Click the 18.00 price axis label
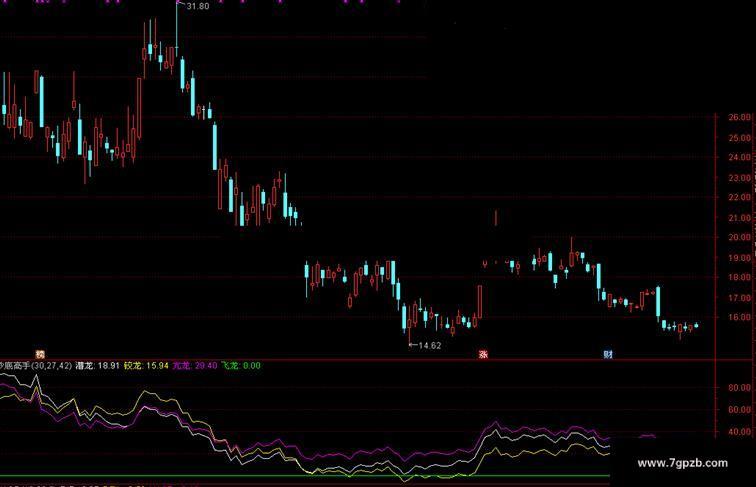The width and height of the screenshot is (756, 487). point(740,277)
